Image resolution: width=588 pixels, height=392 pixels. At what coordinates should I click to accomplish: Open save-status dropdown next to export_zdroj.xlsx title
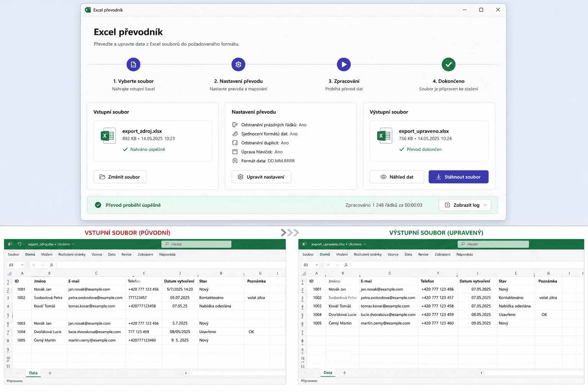click(73, 244)
